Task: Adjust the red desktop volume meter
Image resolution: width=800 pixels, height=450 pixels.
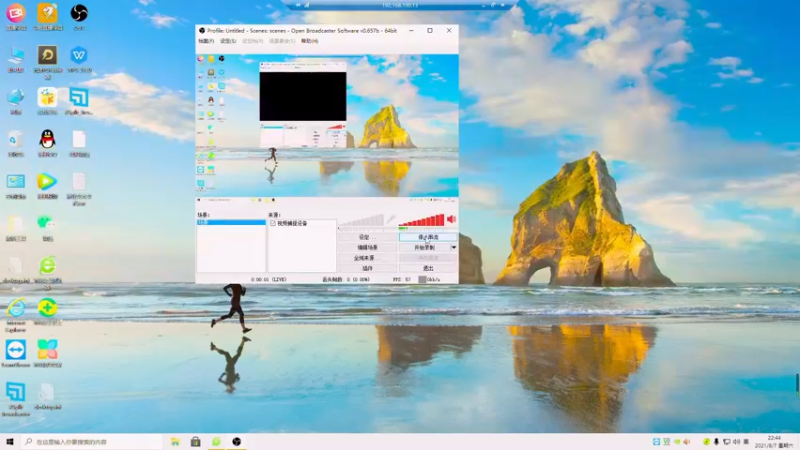Action: 421,220
